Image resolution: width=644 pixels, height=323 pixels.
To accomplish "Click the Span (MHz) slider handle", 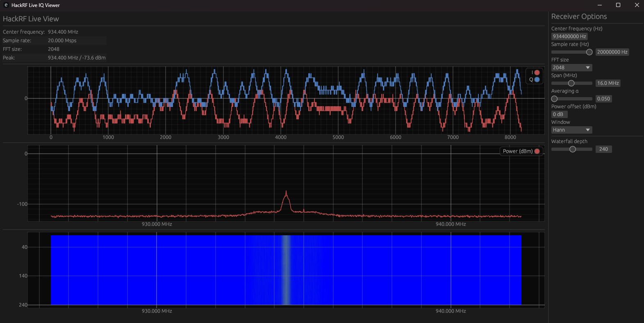I will pyautogui.click(x=571, y=83).
